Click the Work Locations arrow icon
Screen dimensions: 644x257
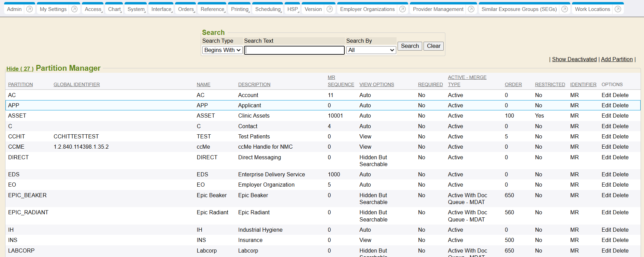618,9
